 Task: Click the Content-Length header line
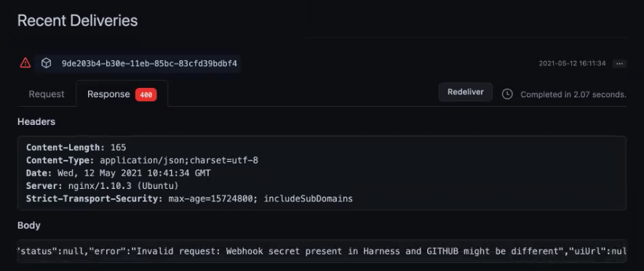click(76, 147)
